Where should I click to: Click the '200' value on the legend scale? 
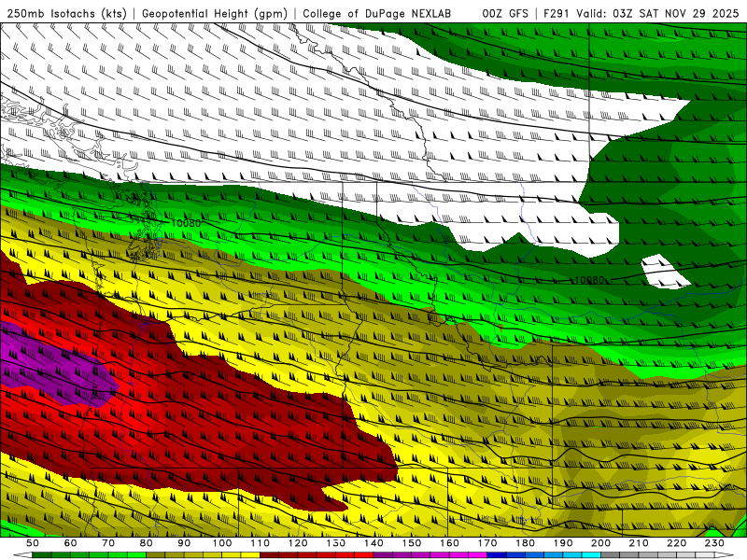click(600, 543)
